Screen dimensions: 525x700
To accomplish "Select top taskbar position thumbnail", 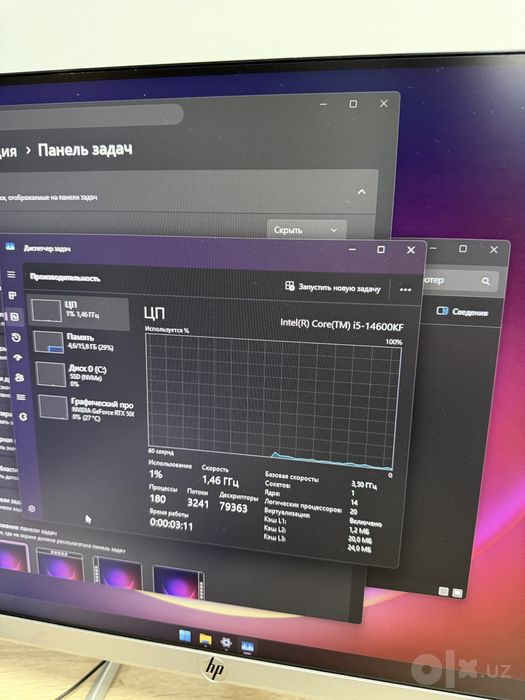I will point(60,566).
